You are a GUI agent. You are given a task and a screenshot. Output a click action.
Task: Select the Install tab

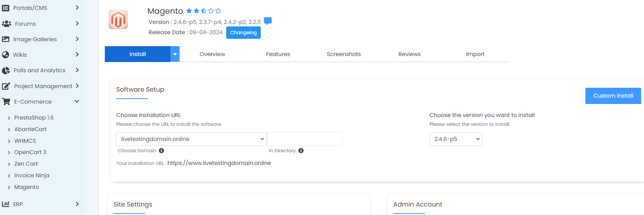point(138,54)
